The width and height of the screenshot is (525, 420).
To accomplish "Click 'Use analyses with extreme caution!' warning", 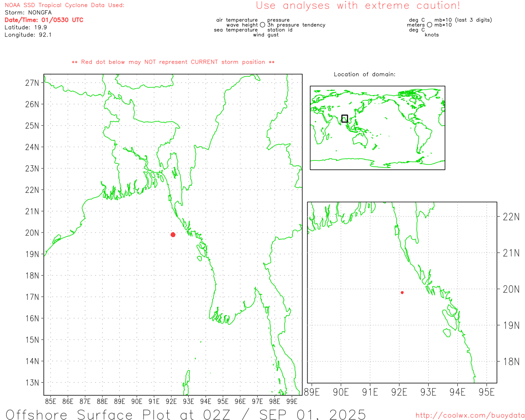I will pos(358,5).
